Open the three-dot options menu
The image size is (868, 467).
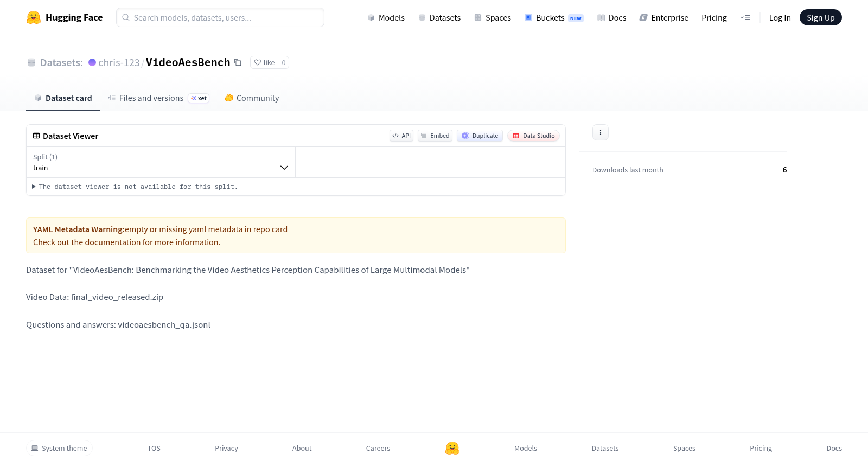[601, 132]
